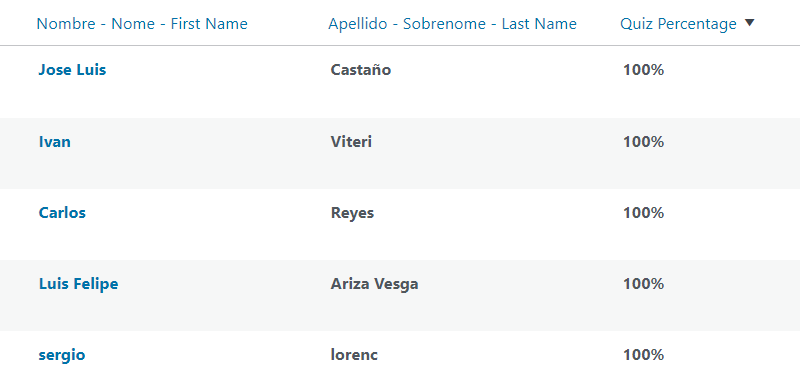Click Carlos's 100% quiz score
Viewport: 800px width, 383px height.
click(x=643, y=212)
